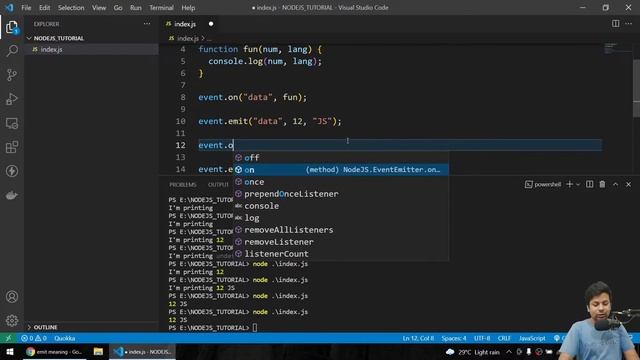Split the terminal panel
The height and width of the screenshot is (360, 640).
[589, 184]
